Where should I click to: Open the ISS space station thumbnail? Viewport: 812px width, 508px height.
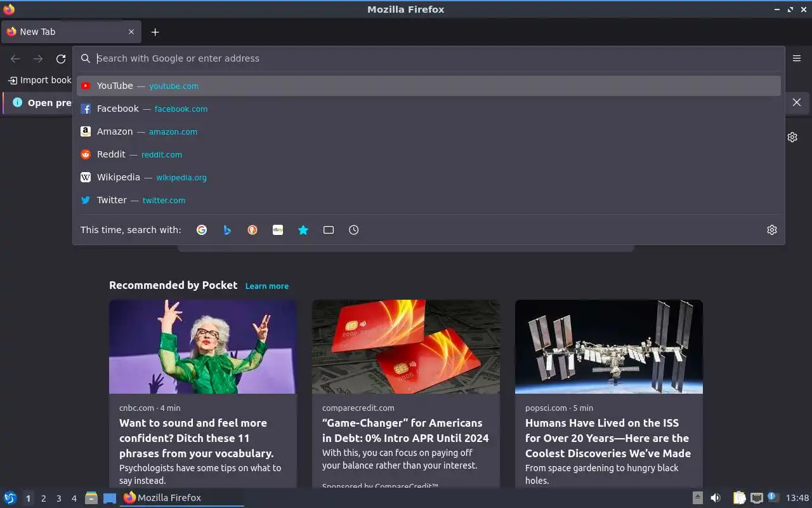[x=609, y=347]
